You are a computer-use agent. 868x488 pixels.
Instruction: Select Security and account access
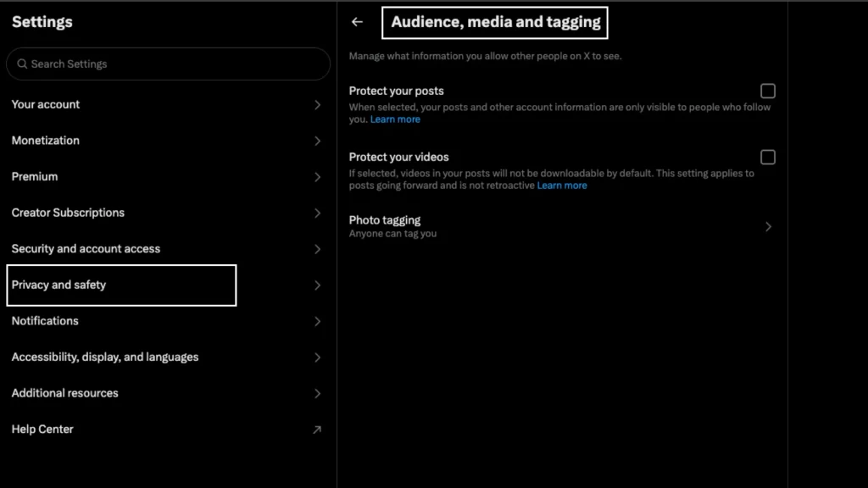(x=86, y=249)
